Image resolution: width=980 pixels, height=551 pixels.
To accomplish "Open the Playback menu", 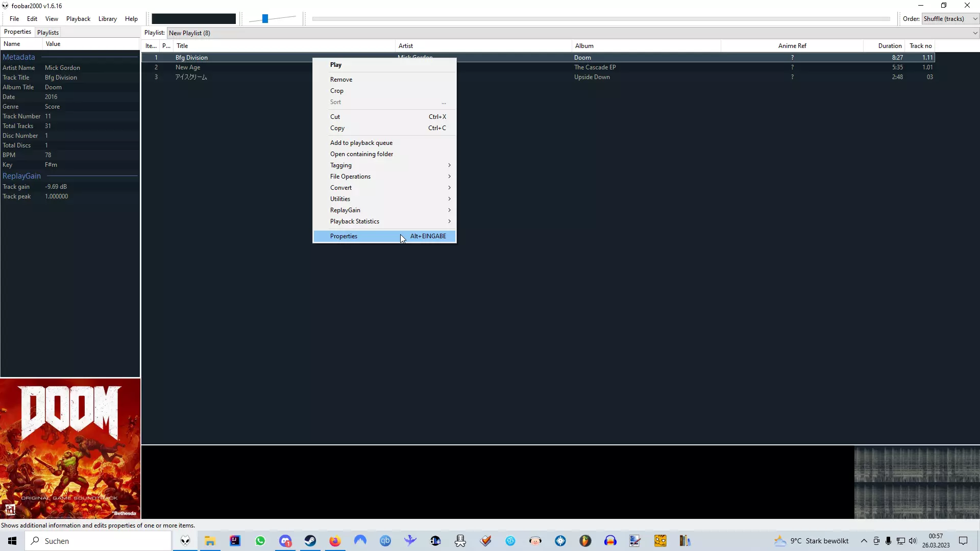I will 78,19.
